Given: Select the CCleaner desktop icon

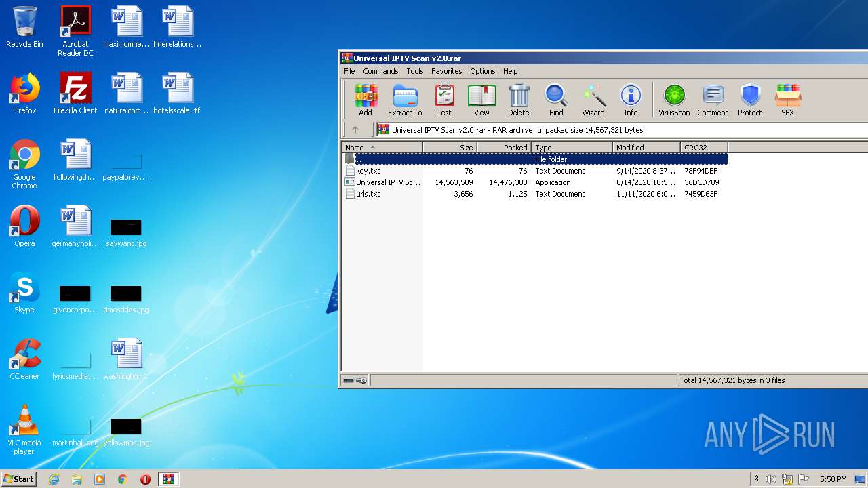Looking at the screenshot, I should point(24,359).
